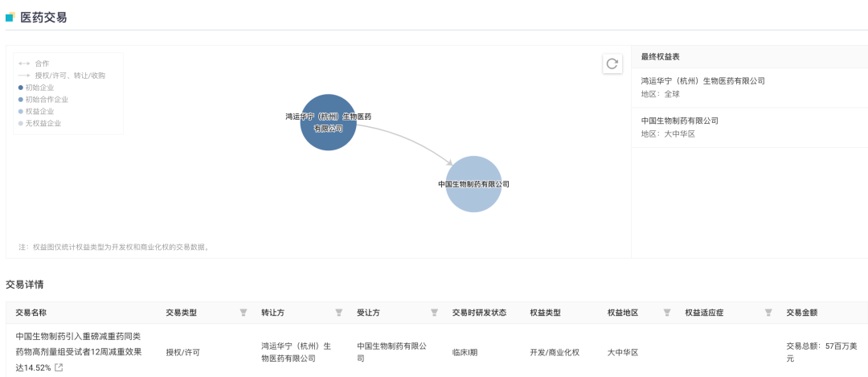
Task: Click the 交易时研发状态 column header
Action: click(479, 313)
